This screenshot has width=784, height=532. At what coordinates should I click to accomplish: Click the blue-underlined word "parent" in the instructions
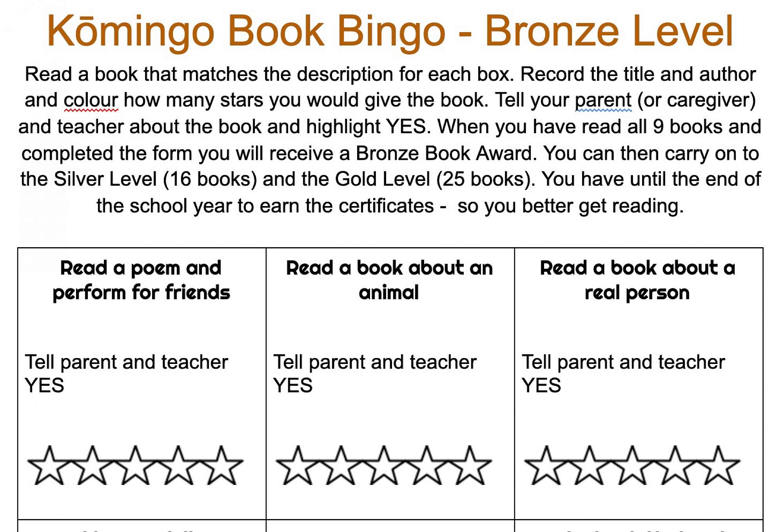point(603,100)
